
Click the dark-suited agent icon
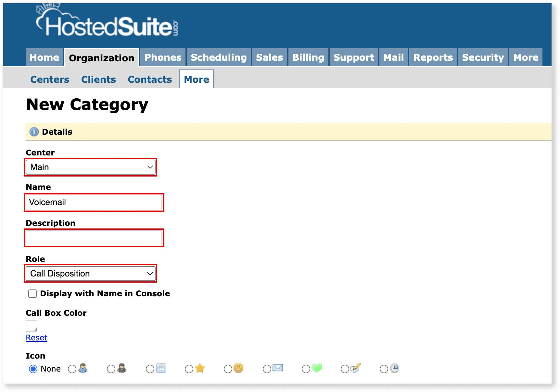click(122, 368)
